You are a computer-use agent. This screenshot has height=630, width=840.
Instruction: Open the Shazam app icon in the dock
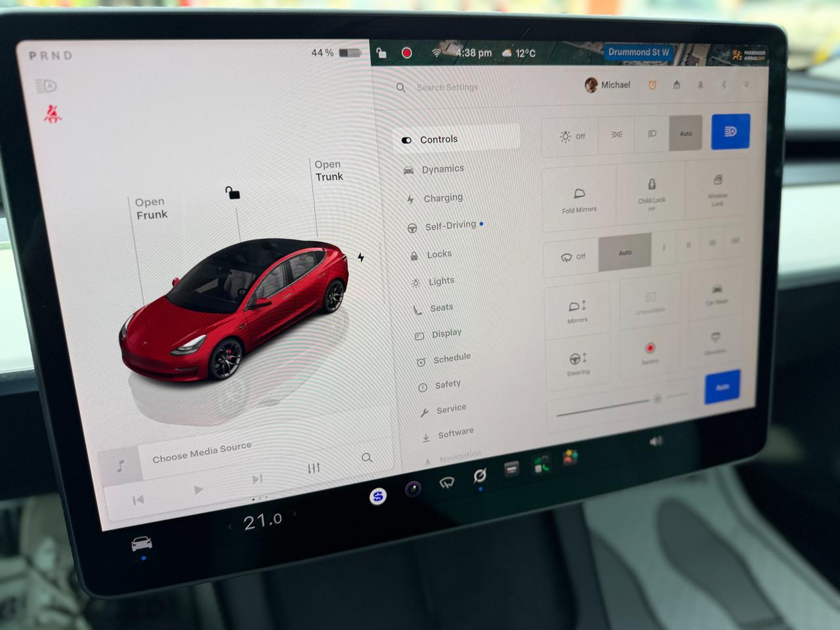(378, 496)
